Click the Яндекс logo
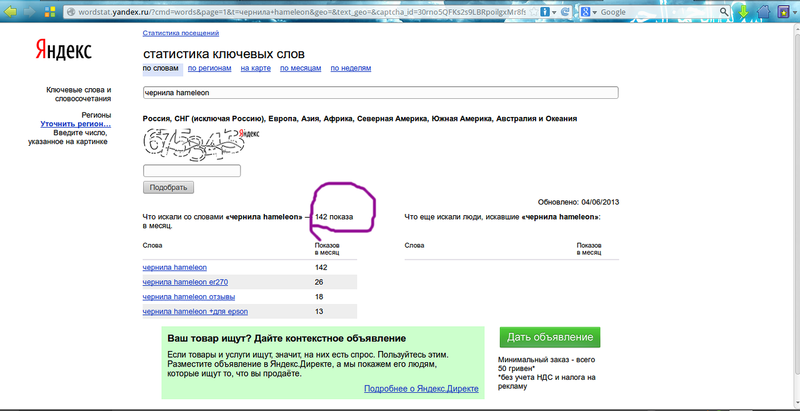This screenshot has height=411, width=800. pos(63,50)
